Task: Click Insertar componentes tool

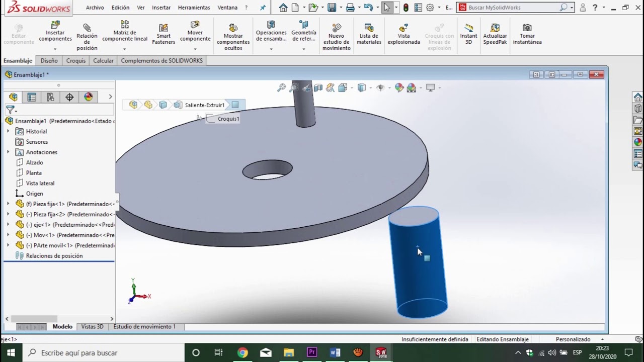Action: tap(55, 32)
